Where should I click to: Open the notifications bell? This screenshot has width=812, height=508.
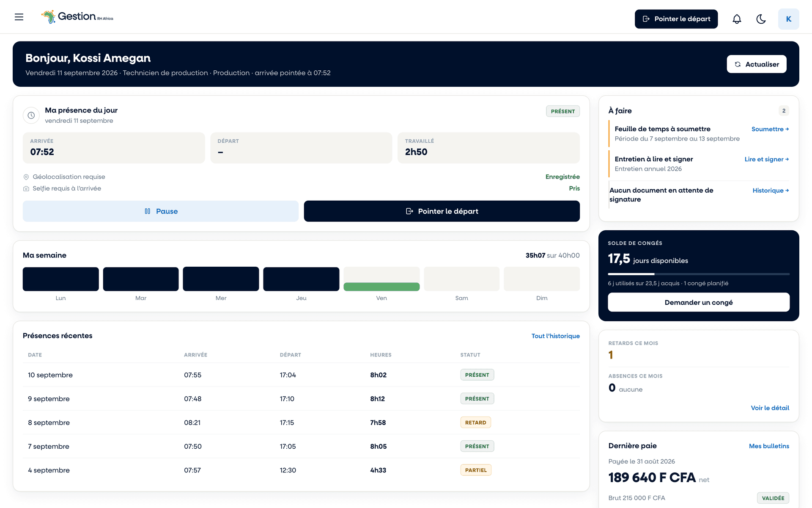coord(737,19)
